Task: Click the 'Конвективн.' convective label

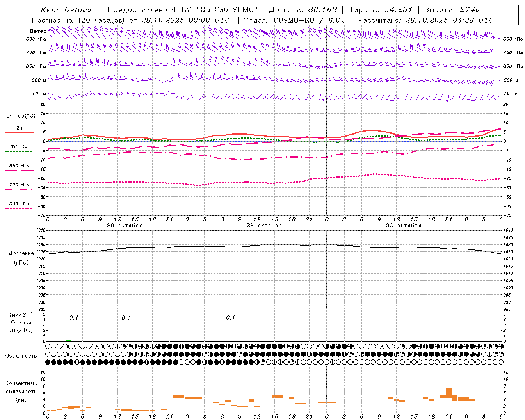Action: point(21,383)
